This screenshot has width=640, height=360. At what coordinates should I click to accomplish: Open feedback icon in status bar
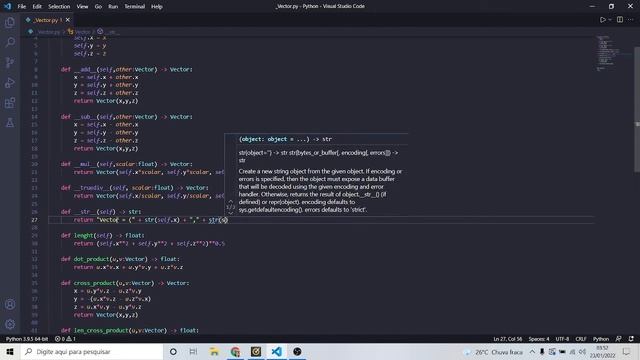point(618,339)
